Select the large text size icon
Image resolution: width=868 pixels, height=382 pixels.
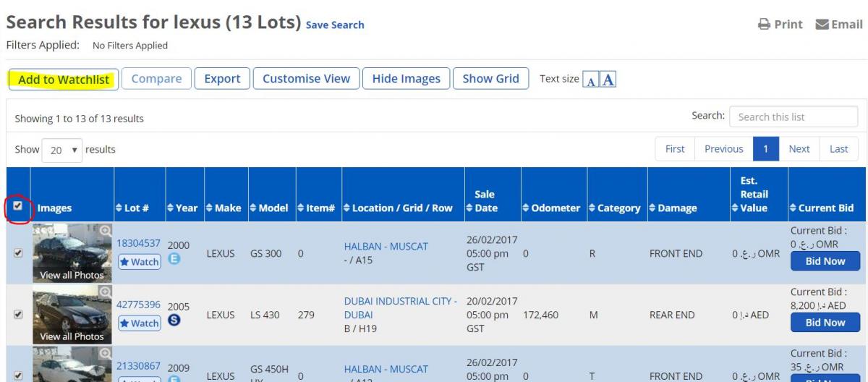click(608, 80)
